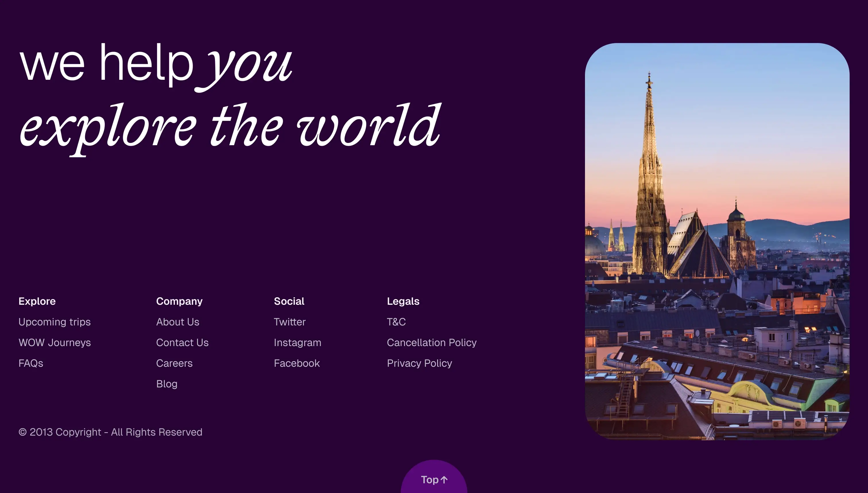This screenshot has height=493, width=868.
Task: Open the FAQs link
Action: tap(31, 363)
